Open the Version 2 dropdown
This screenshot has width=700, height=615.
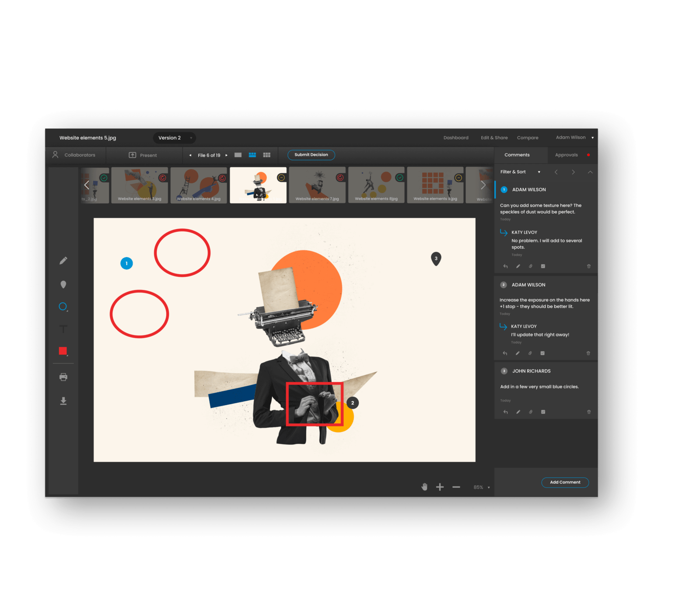point(174,138)
